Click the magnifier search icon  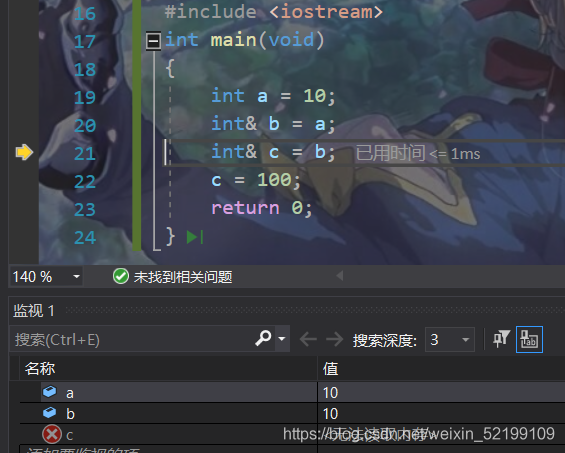click(x=263, y=338)
